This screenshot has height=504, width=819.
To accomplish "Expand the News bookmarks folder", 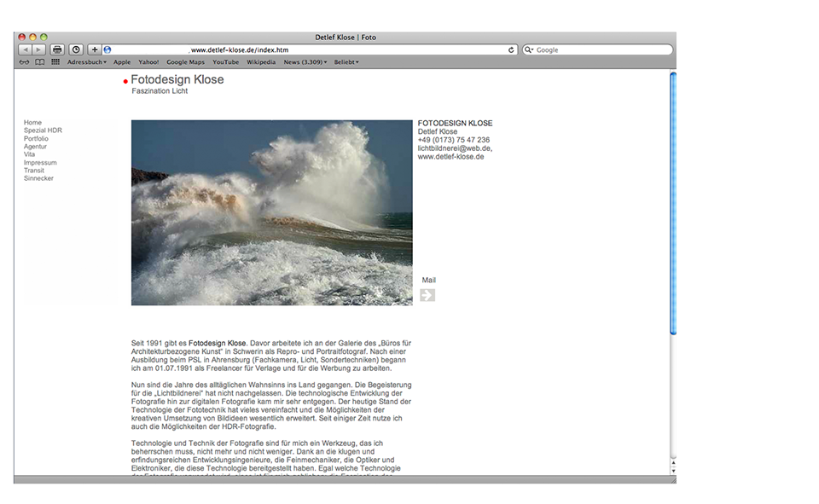I will 305,62.
